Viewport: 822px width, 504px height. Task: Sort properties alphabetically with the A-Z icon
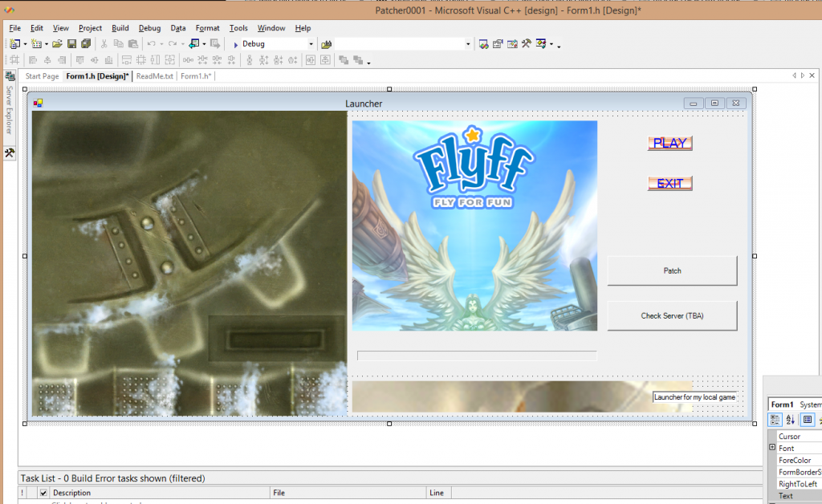pyautogui.click(x=791, y=420)
